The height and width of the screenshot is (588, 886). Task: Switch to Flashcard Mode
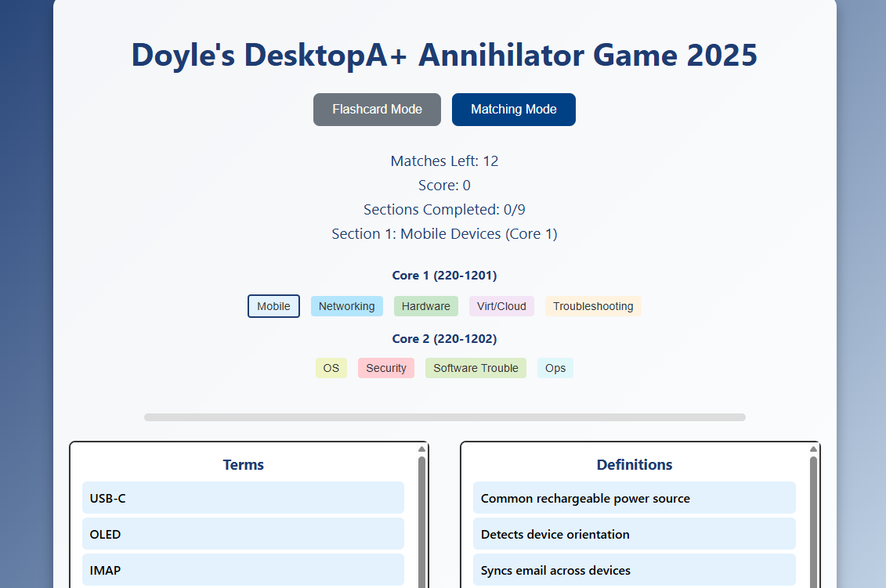[377, 110]
